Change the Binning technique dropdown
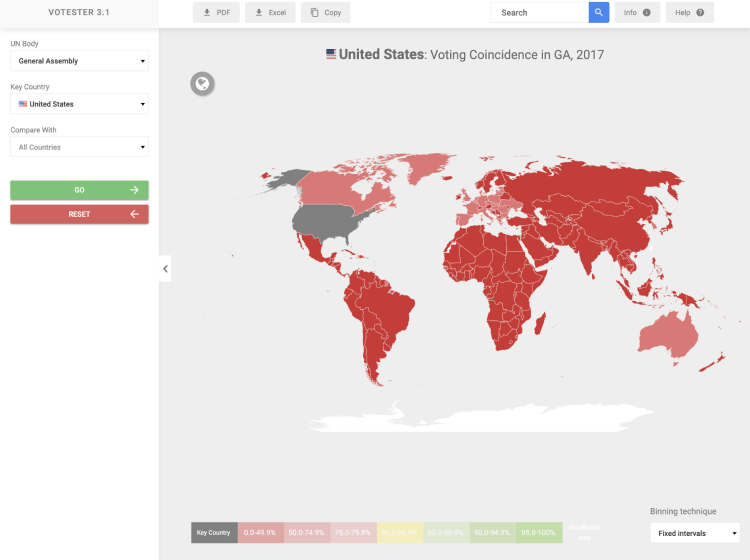Screen dimensions: 750x560 [694, 533]
